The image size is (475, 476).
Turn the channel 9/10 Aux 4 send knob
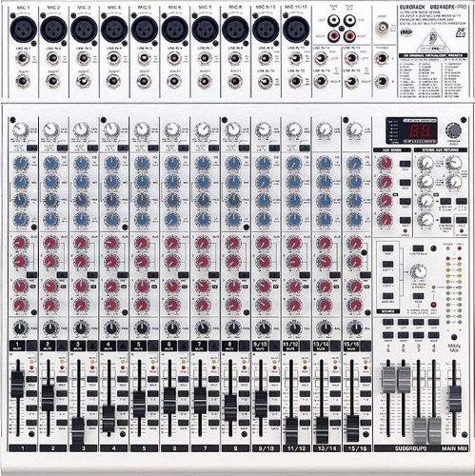click(264, 305)
